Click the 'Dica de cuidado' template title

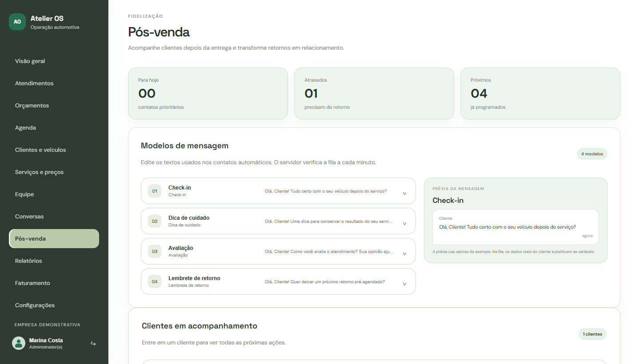coord(189,218)
